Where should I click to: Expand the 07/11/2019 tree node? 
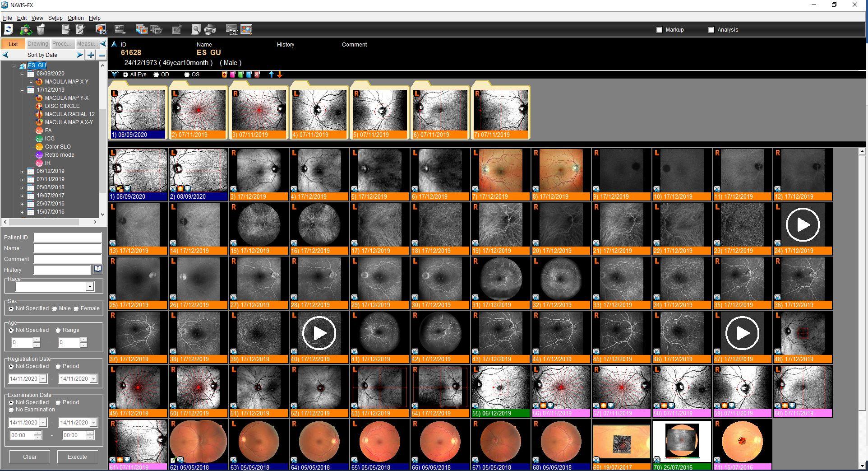pyautogui.click(x=23, y=179)
